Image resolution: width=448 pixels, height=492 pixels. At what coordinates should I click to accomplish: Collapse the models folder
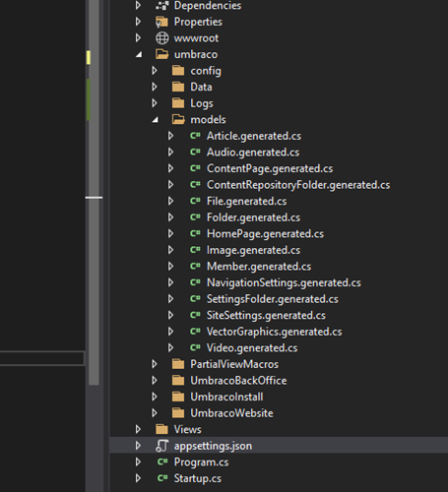[156, 120]
